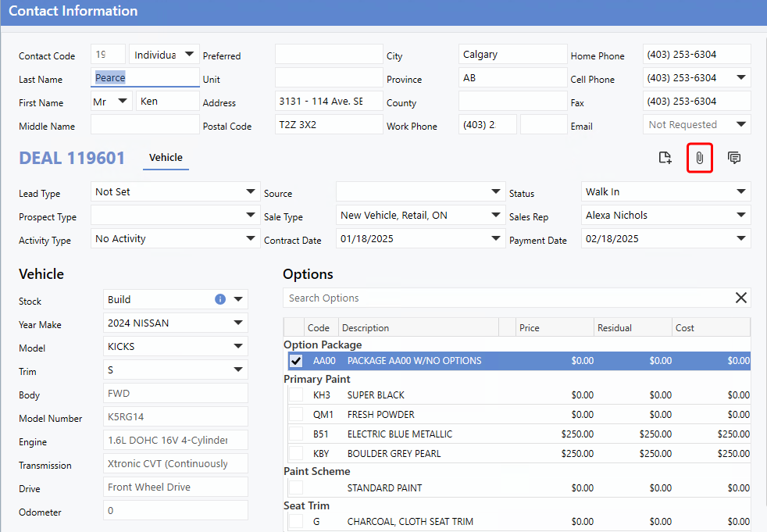Expand the Year Make dropdown

pos(238,323)
